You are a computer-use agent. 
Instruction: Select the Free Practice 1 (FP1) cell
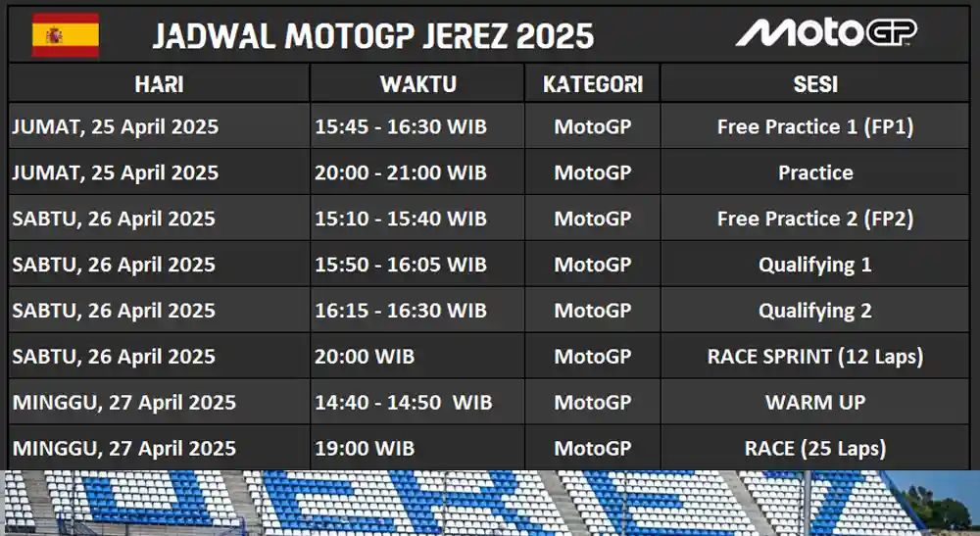(x=815, y=126)
